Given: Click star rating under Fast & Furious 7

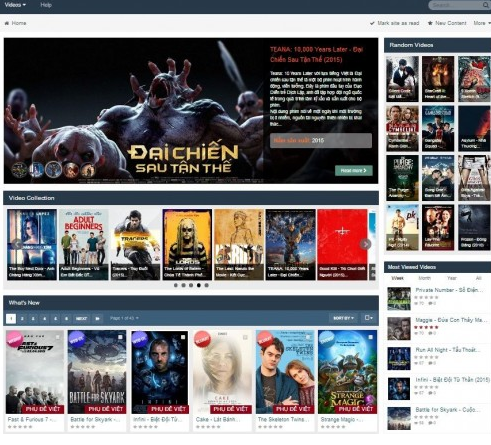Looking at the screenshot, I should (20, 427).
